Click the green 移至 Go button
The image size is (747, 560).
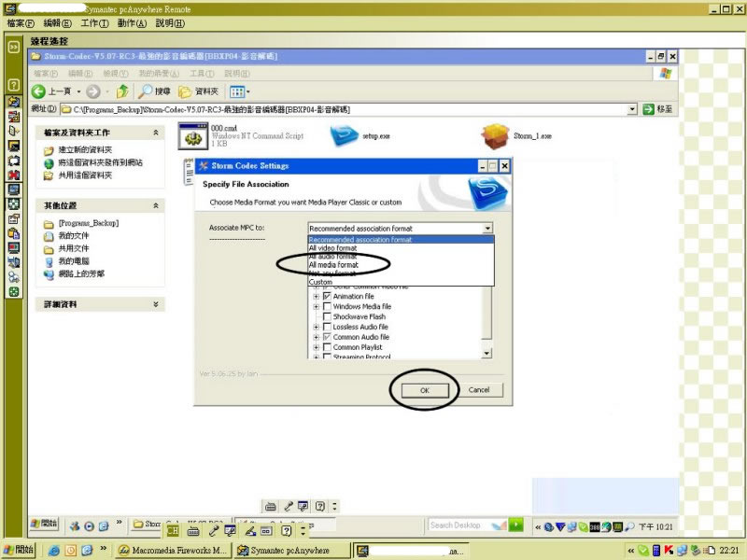click(x=657, y=109)
